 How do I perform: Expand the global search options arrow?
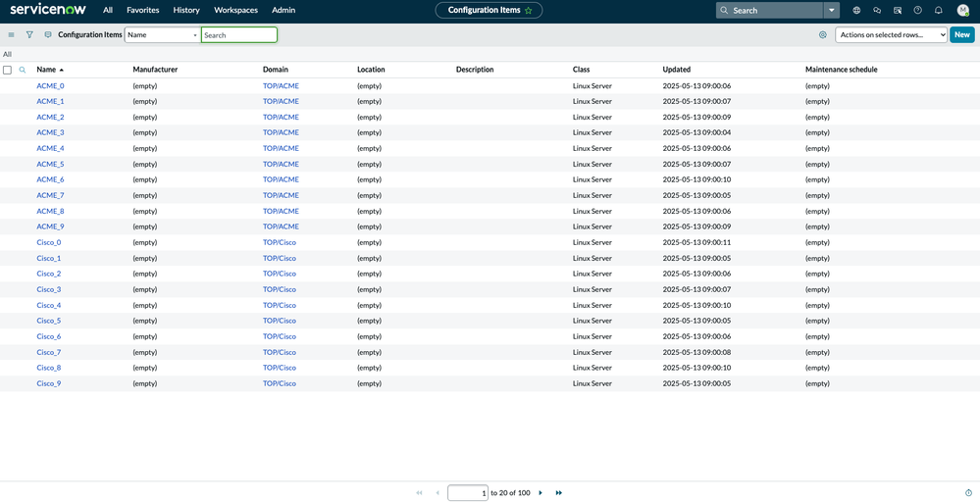[x=831, y=11]
